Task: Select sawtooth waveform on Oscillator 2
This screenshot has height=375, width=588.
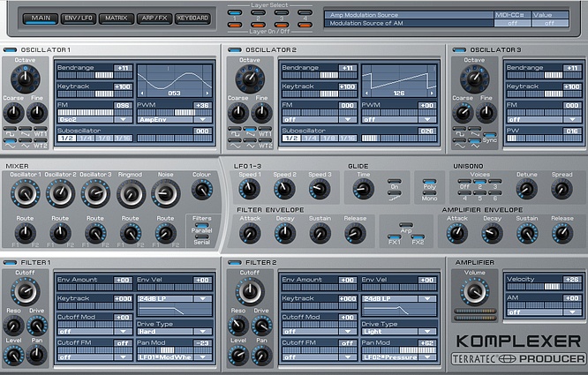Action: [x=250, y=129]
